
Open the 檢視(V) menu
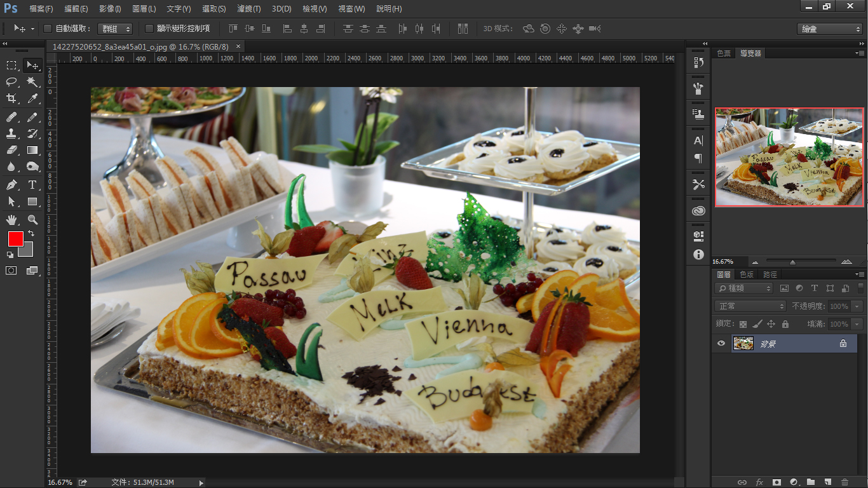click(x=315, y=9)
